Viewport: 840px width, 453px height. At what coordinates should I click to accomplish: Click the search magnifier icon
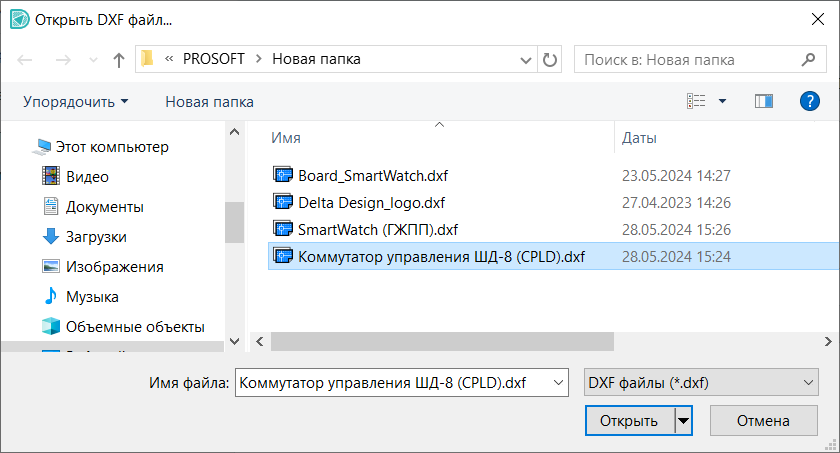pos(806,60)
